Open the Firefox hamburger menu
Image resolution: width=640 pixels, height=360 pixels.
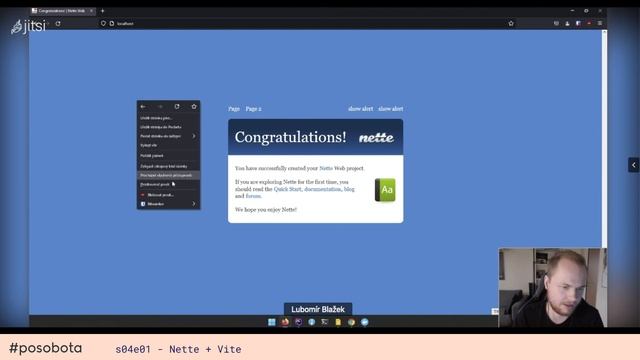[x=600, y=24]
